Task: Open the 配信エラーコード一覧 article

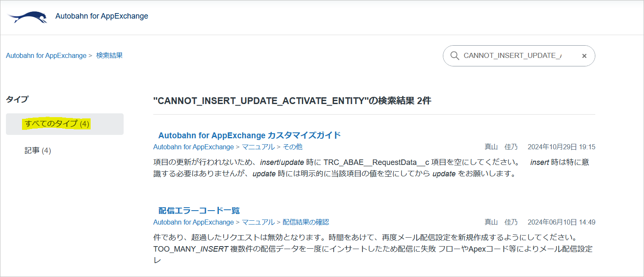Action: coord(199,211)
